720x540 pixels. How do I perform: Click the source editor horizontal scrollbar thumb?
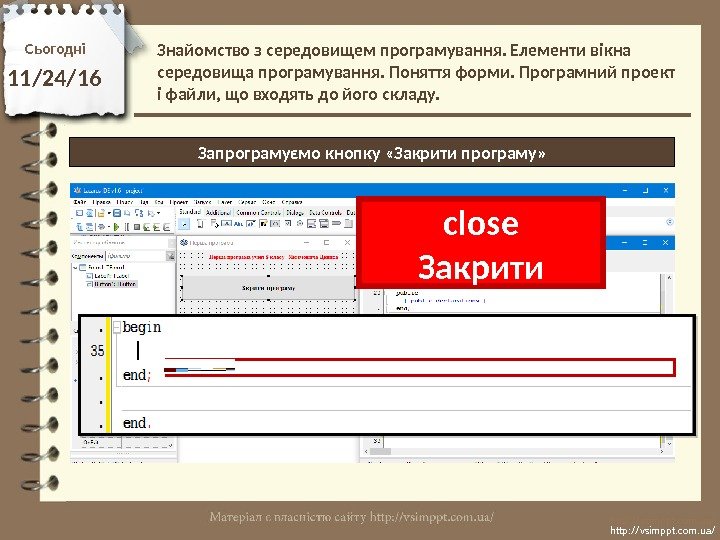(x=380, y=451)
